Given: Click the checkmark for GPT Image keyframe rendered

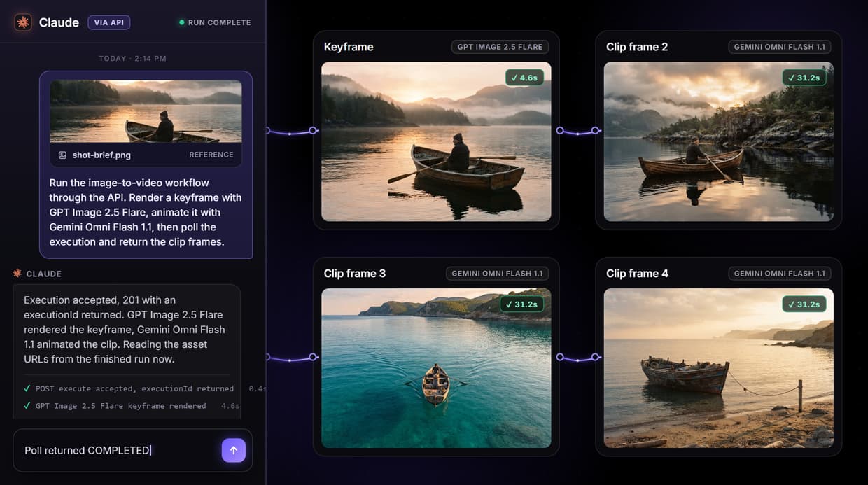Looking at the screenshot, I should [x=27, y=405].
